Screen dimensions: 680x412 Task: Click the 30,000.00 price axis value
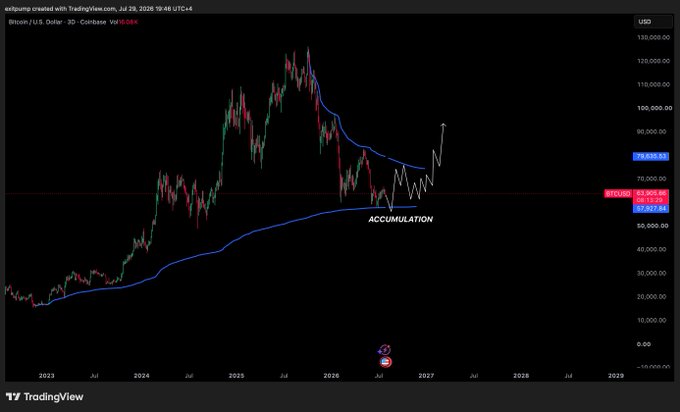[652, 273]
